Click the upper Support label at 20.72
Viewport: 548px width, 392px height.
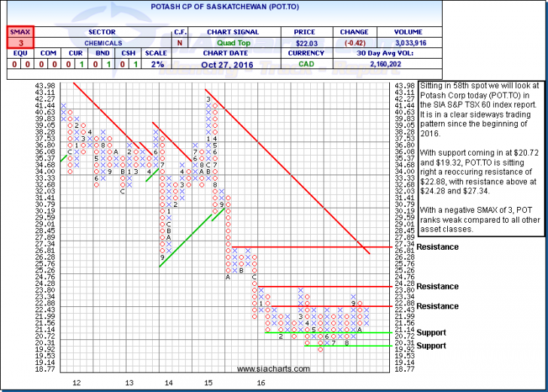431,333
